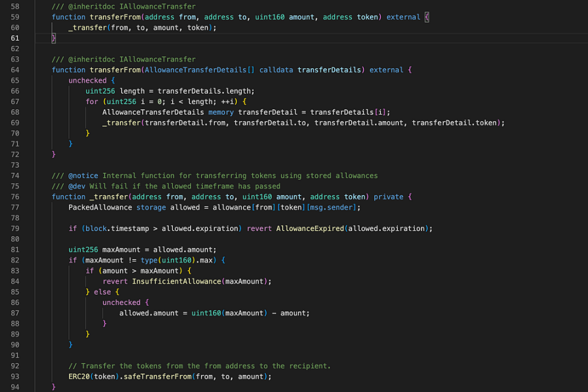Click the "private" keyword on line 76

[388, 197]
